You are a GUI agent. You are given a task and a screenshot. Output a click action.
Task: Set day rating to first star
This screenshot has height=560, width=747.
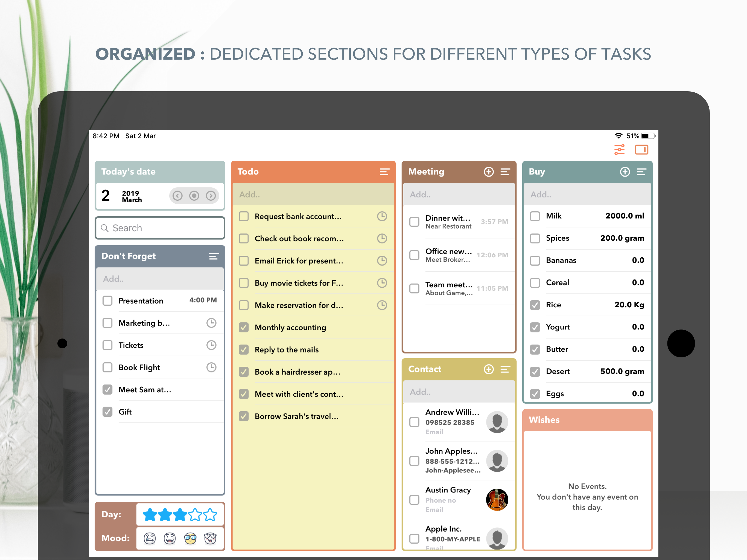[150, 515]
